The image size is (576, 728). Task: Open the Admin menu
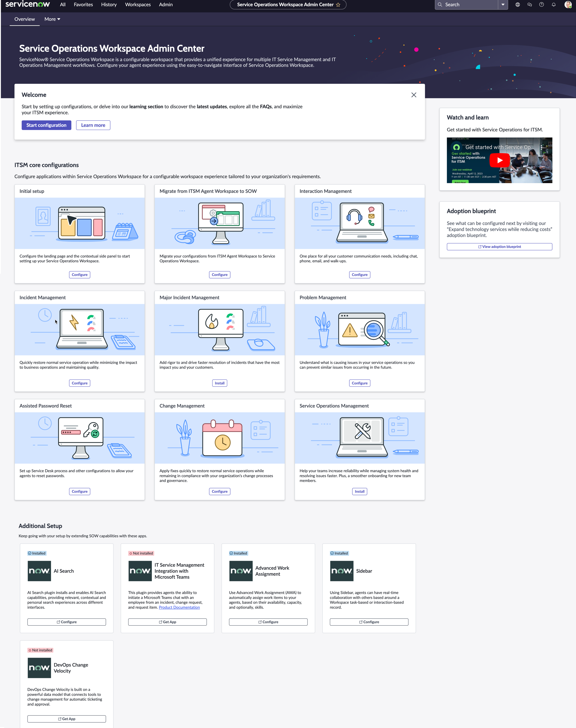pyautogui.click(x=166, y=5)
